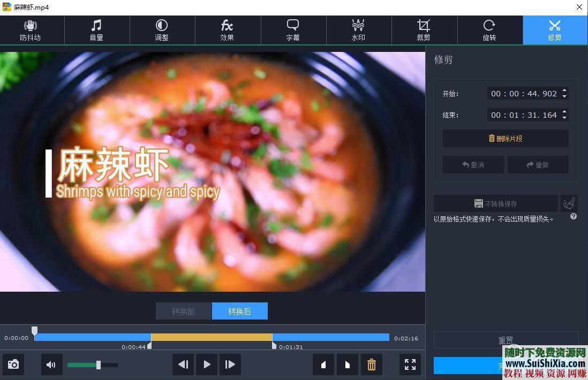This screenshot has height=380, width=588.
Task: Take a snapshot with the camera icon
Action: click(x=13, y=364)
